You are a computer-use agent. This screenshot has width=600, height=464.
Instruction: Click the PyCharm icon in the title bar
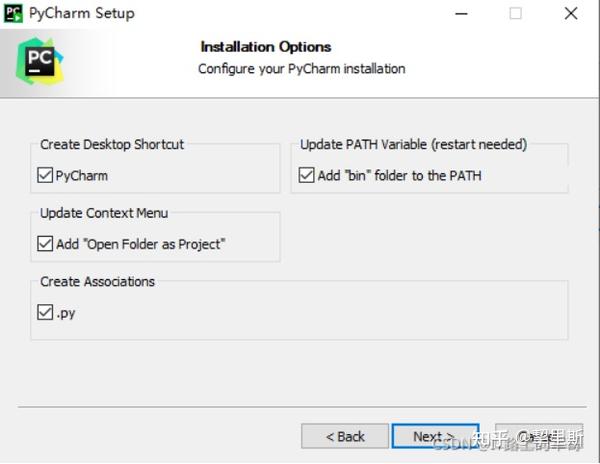(x=14, y=14)
